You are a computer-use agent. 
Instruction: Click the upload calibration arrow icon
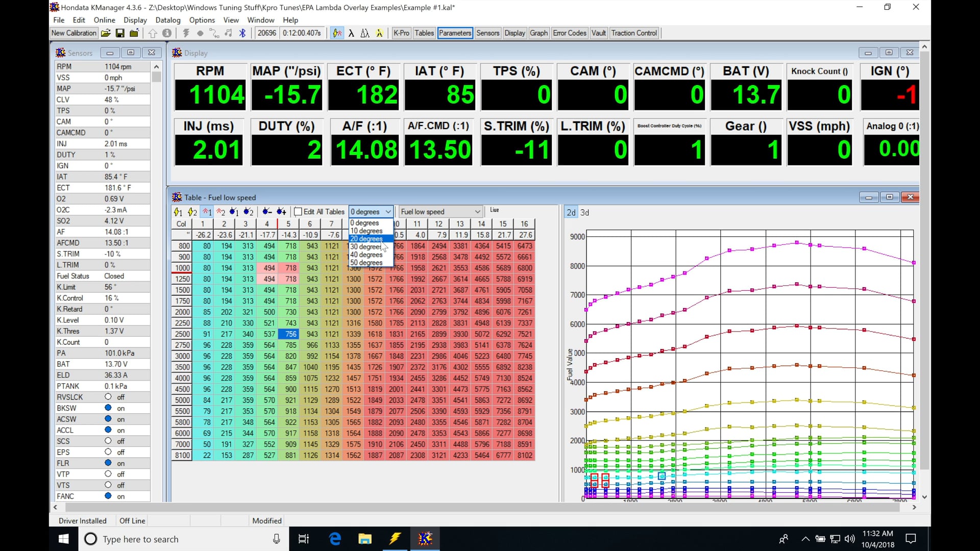(153, 33)
